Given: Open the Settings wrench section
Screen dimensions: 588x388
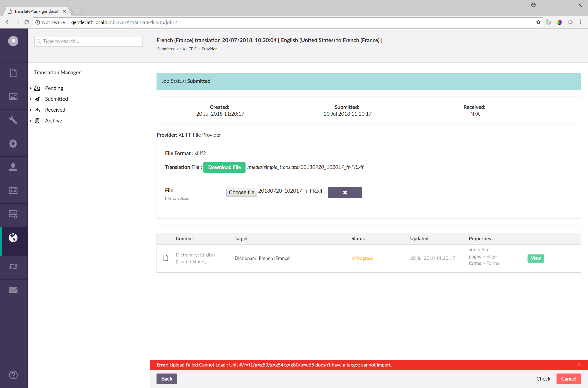Looking at the screenshot, I should pyautogui.click(x=13, y=120).
